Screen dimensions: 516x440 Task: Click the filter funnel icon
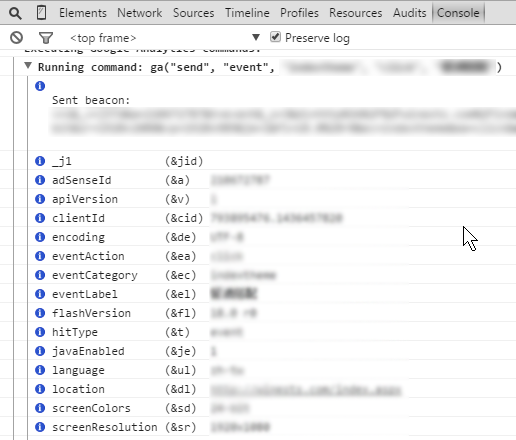[x=46, y=38]
